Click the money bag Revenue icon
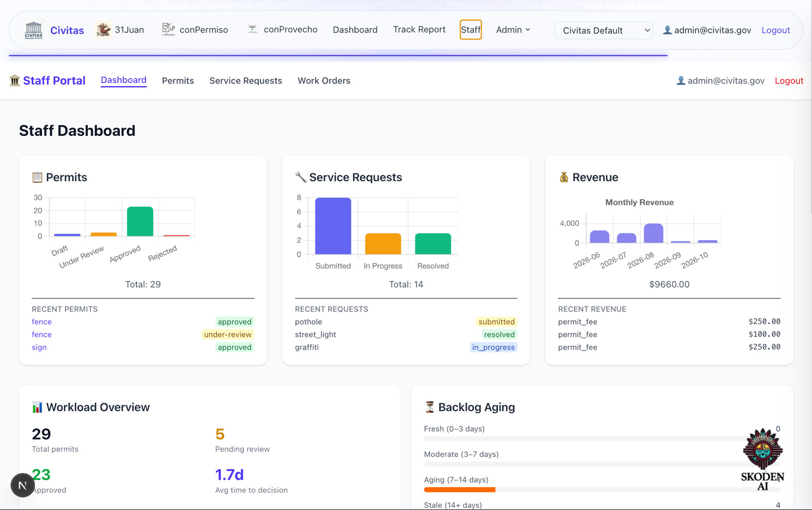Image resolution: width=812 pixels, height=510 pixels. pyautogui.click(x=564, y=177)
